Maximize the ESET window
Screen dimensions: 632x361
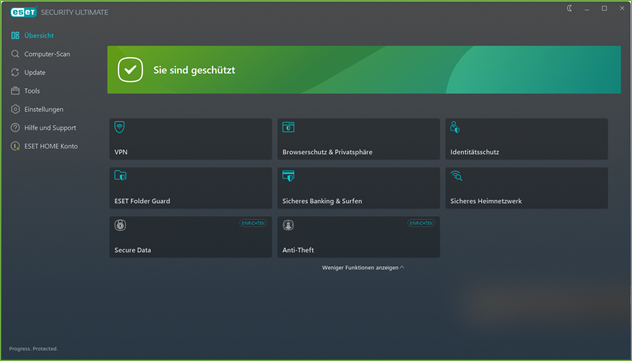tap(604, 8)
